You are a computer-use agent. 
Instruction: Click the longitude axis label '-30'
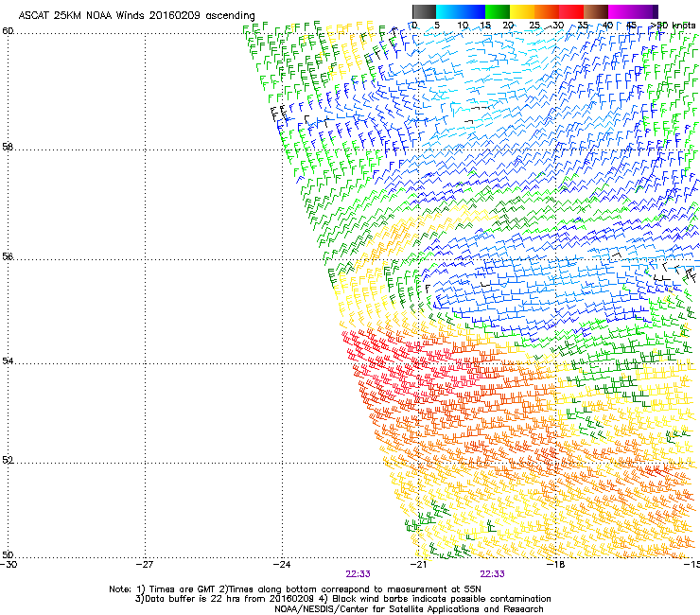click(x=9, y=565)
